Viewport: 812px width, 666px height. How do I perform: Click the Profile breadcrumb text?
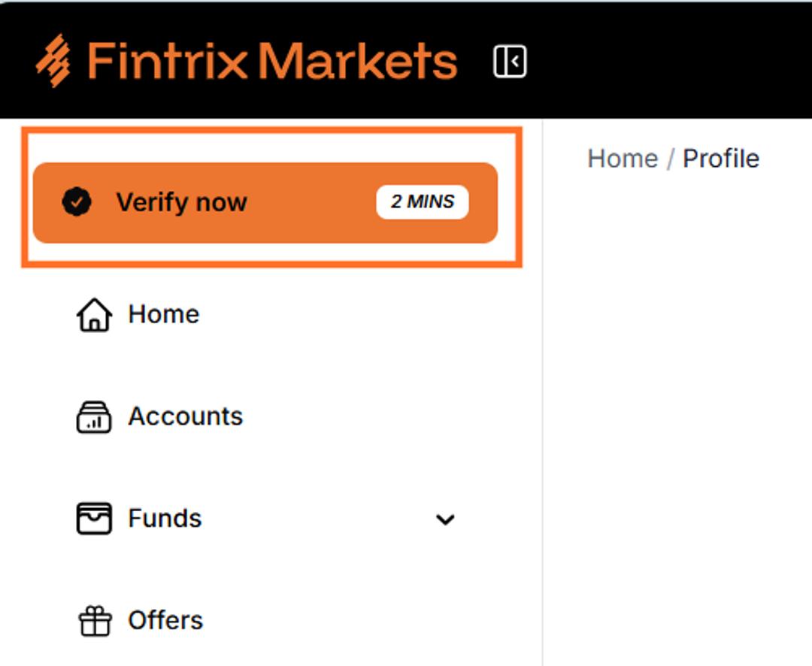click(721, 159)
